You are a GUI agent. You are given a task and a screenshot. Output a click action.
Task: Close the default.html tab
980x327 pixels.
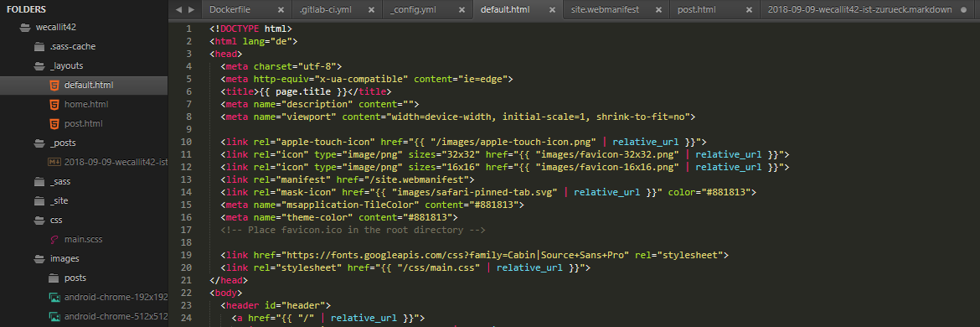(552, 10)
